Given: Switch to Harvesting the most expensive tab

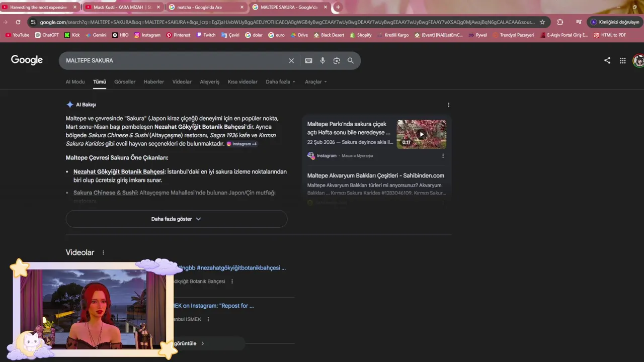Looking at the screenshot, I should [40, 8].
